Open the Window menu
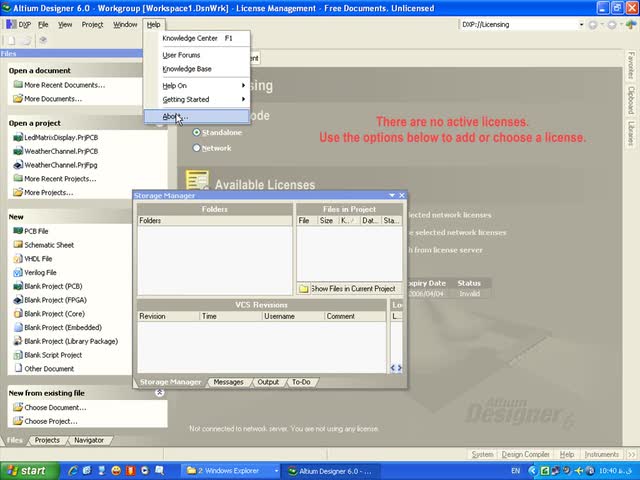 tap(125, 24)
